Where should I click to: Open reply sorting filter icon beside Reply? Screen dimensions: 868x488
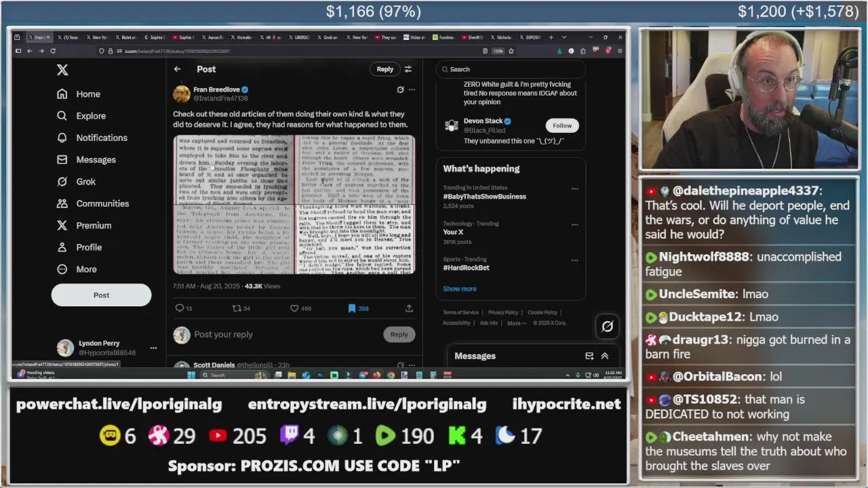408,69
